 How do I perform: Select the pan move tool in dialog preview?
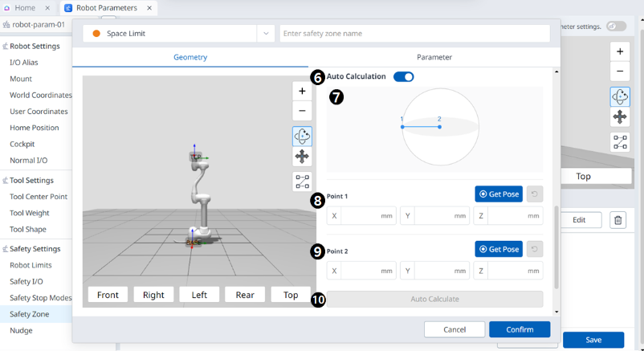point(302,157)
